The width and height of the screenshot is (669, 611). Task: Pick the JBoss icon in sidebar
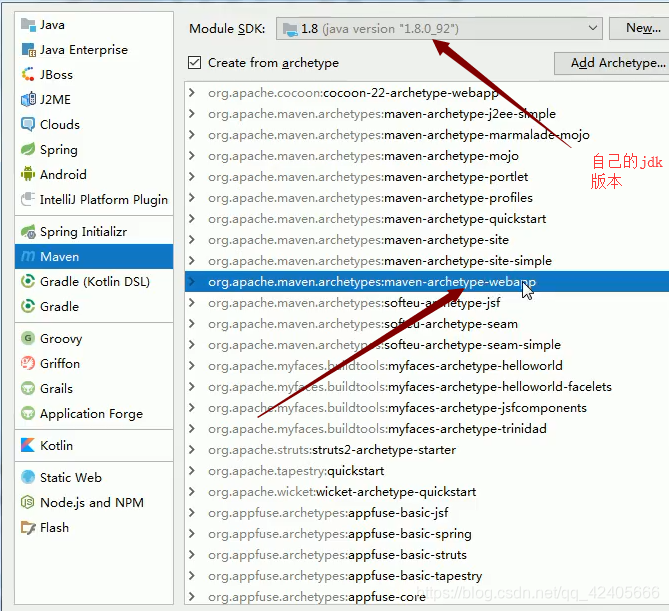[28, 75]
